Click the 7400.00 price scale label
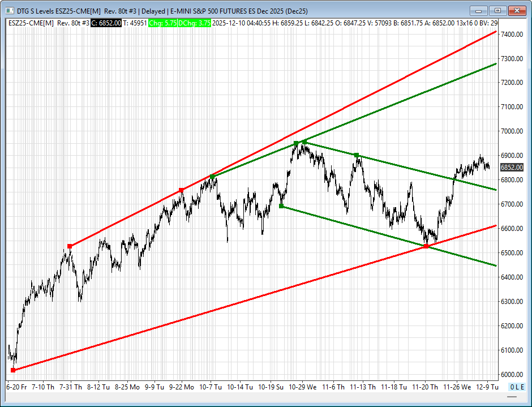The image size is (532, 407). (x=511, y=35)
